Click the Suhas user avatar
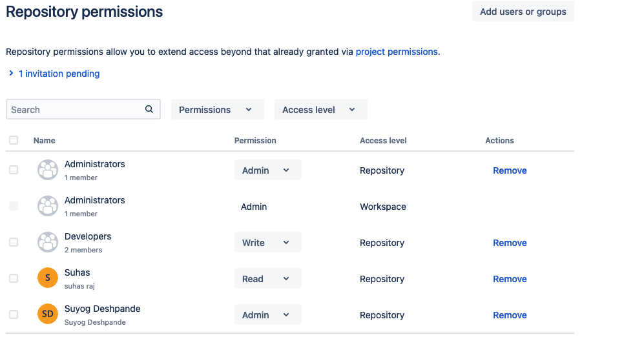644x348 pixels. pyautogui.click(x=48, y=278)
